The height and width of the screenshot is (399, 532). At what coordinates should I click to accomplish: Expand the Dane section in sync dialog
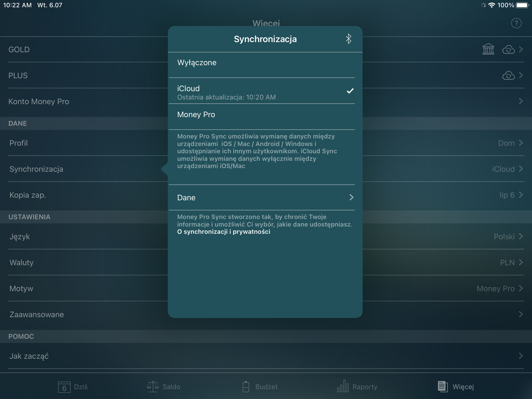click(265, 197)
